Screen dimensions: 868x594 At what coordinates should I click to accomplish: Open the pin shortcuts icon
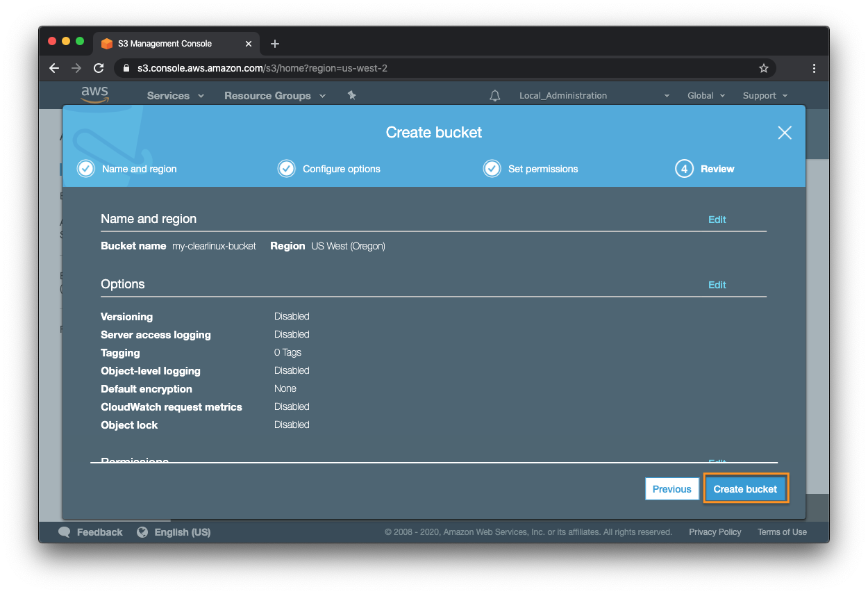351,95
